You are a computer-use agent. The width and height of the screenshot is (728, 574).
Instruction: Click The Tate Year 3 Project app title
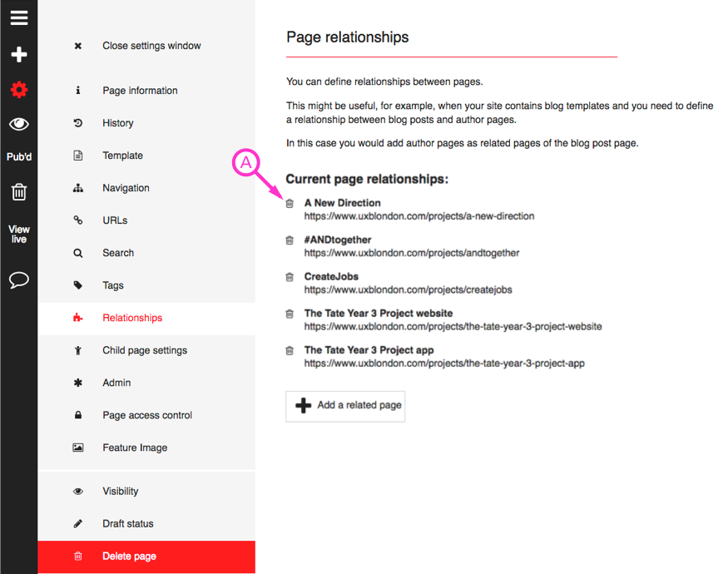369,350
